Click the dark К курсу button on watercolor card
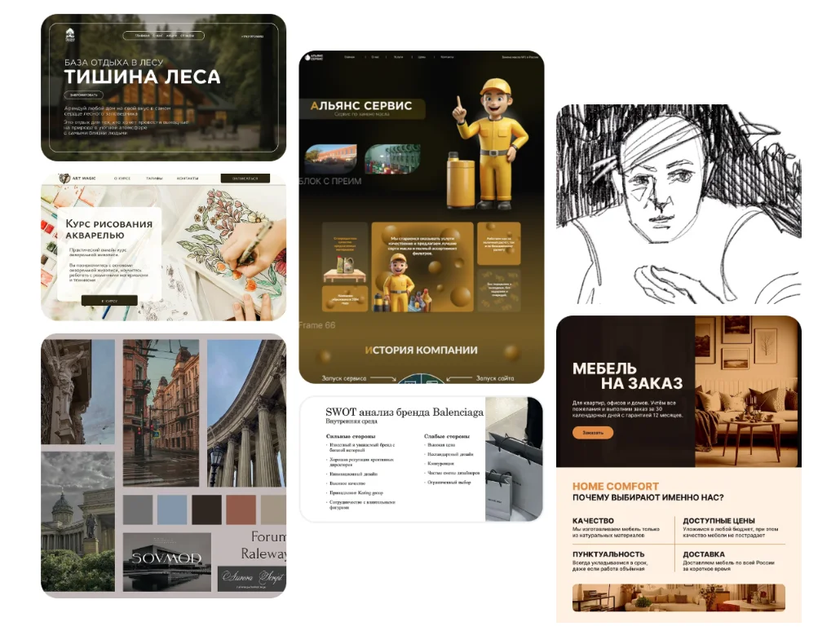The width and height of the screenshot is (840, 644). tap(109, 301)
